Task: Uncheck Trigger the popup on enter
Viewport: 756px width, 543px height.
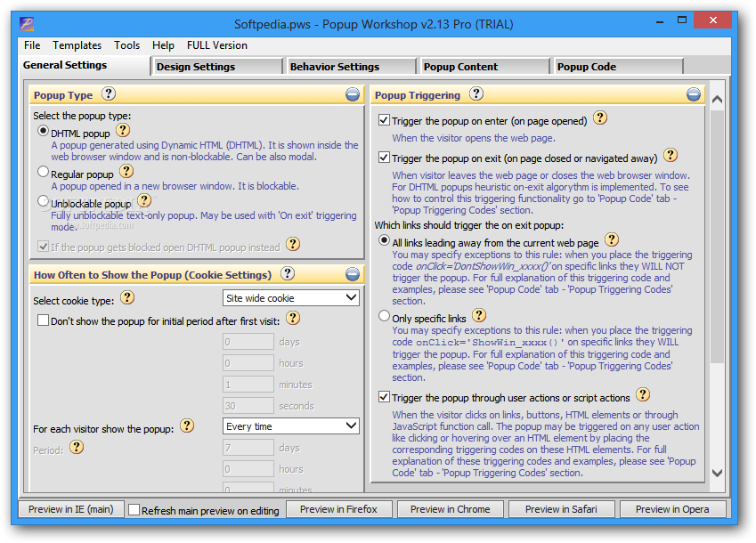Action: pyautogui.click(x=384, y=119)
